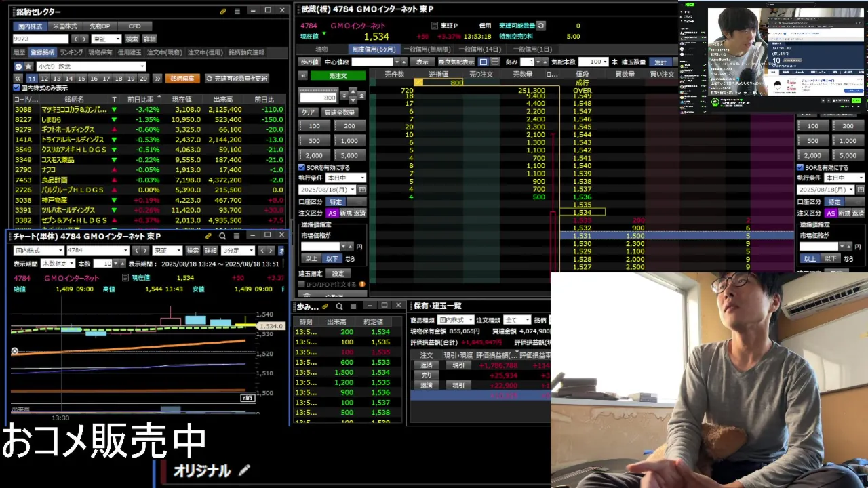The width and height of the screenshot is (868, 488).
Task: Refresh 売建可能数量 icon in order board header
Action: 541,26
